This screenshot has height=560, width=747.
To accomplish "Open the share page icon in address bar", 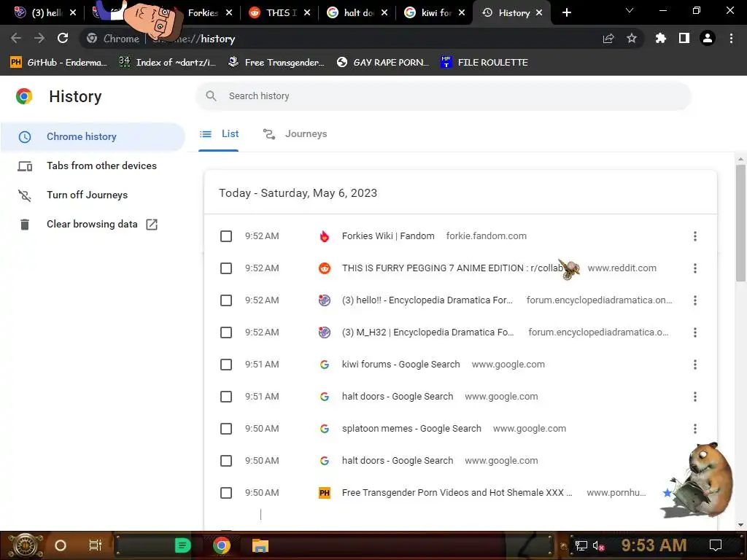I will click(608, 38).
